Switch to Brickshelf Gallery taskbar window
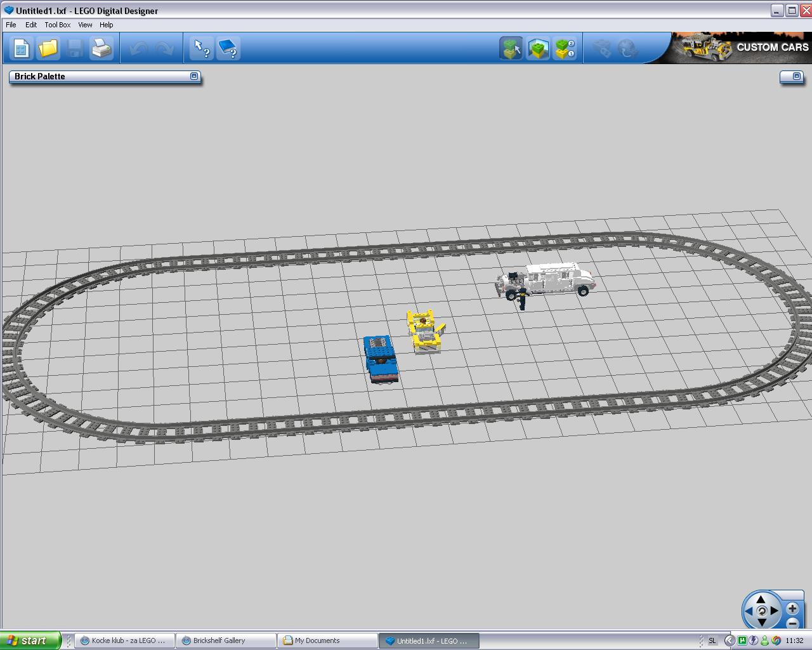The image size is (812, 650). pyautogui.click(x=226, y=640)
